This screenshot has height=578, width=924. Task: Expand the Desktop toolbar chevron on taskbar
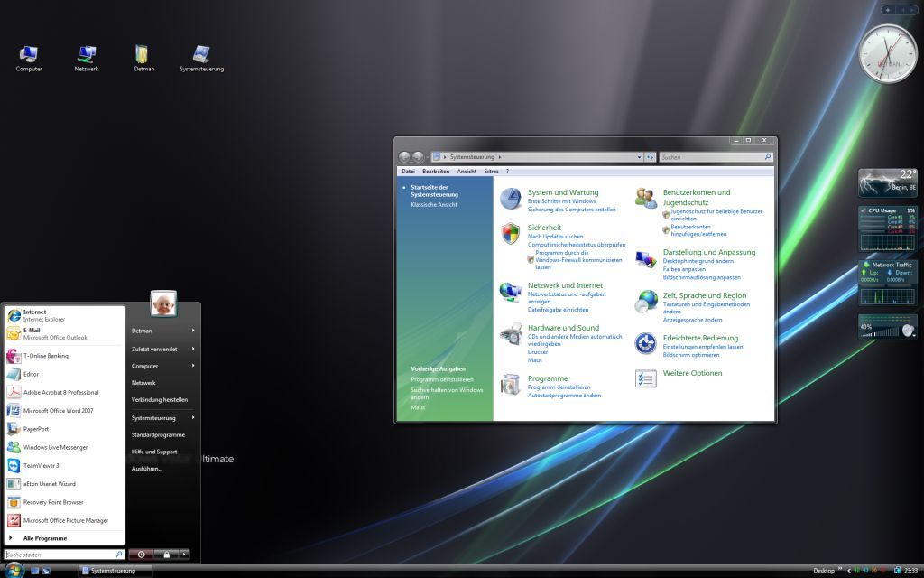(x=840, y=569)
